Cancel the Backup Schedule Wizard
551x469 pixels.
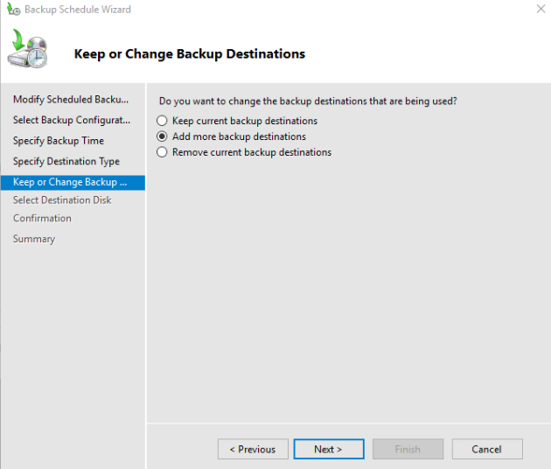[487, 449]
